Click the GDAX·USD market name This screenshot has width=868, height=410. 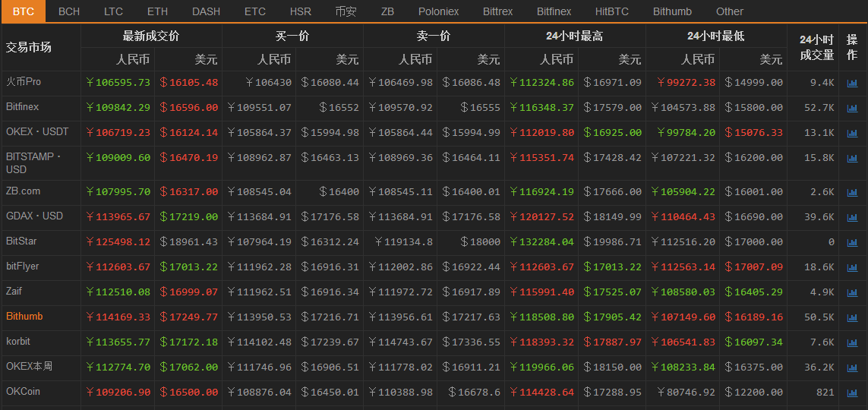click(34, 216)
